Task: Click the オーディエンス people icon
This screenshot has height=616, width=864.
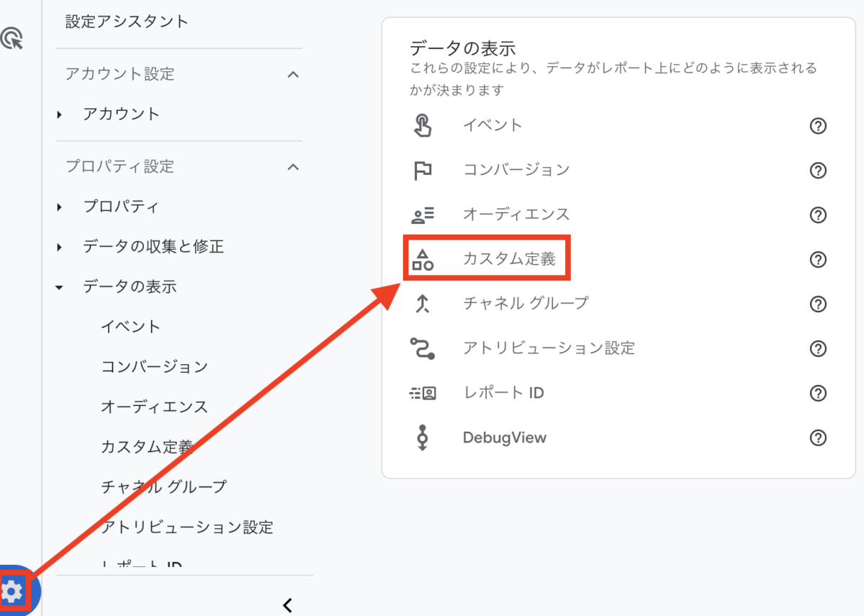Action: point(423,214)
